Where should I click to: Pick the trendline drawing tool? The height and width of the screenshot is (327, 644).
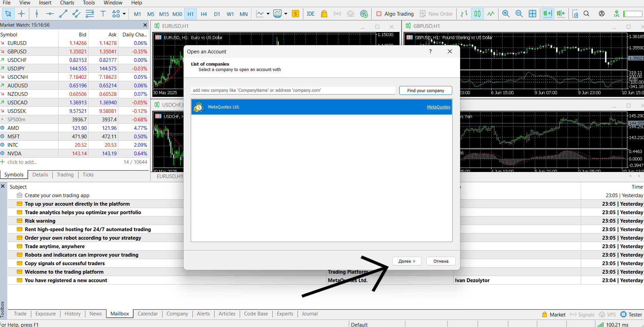63,14
